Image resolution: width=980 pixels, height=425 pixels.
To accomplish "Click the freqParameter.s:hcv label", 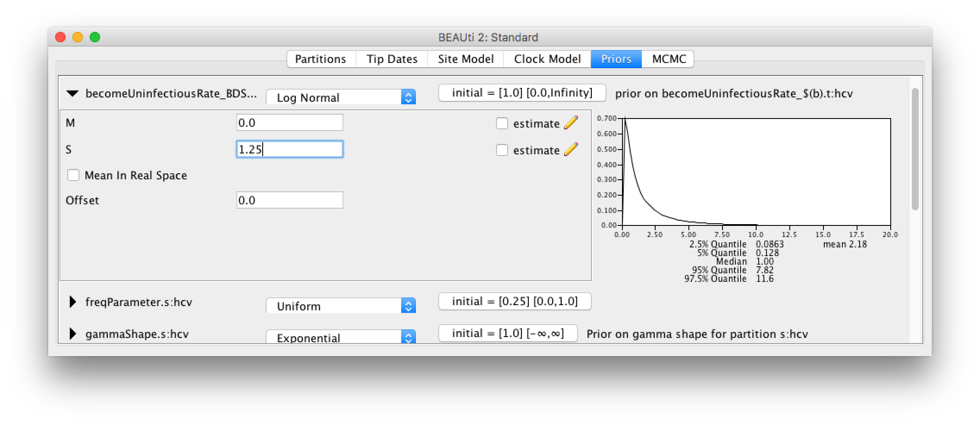I will click(x=138, y=302).
